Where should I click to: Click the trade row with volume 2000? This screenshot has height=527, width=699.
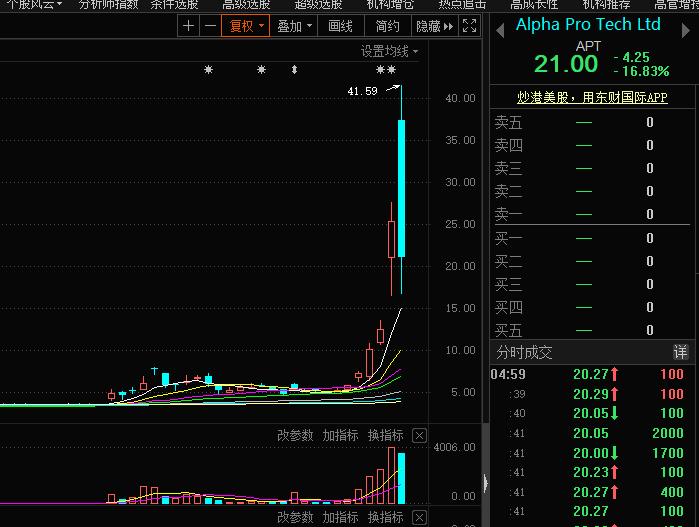(592, 433)
